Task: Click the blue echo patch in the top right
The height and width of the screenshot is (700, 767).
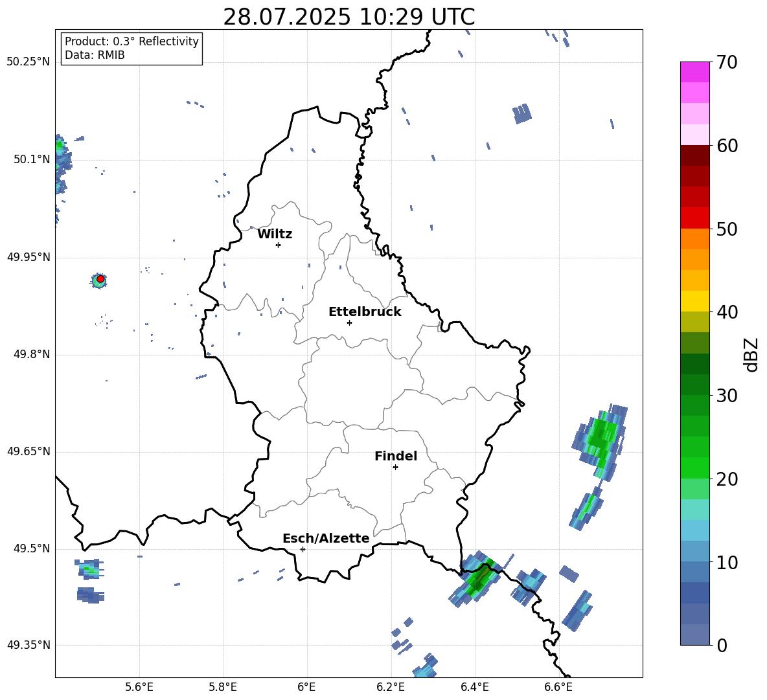Action: tap(522, 113)
